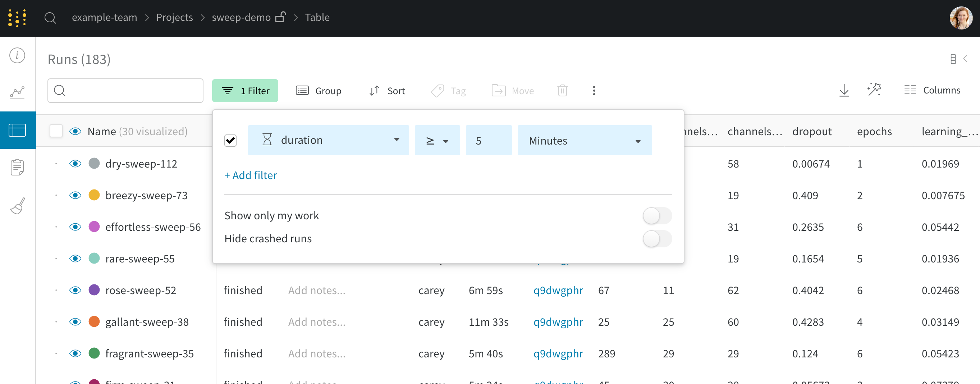Image resolution: width=980 pixels, height=384 pixels.
Task: Click the magic wand auto-columns icon
Action: coord(874,90)
